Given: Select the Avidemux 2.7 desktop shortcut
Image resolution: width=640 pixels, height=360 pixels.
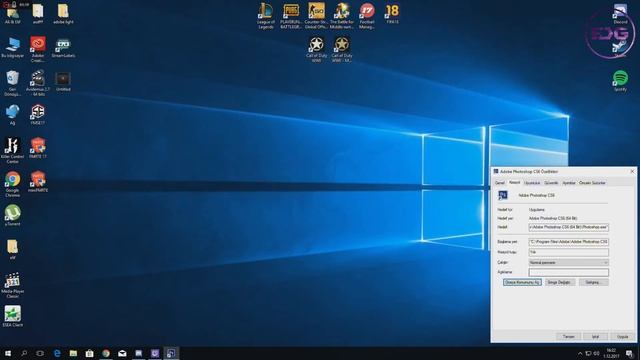Looking at the screenshot, I should (38, 83).
